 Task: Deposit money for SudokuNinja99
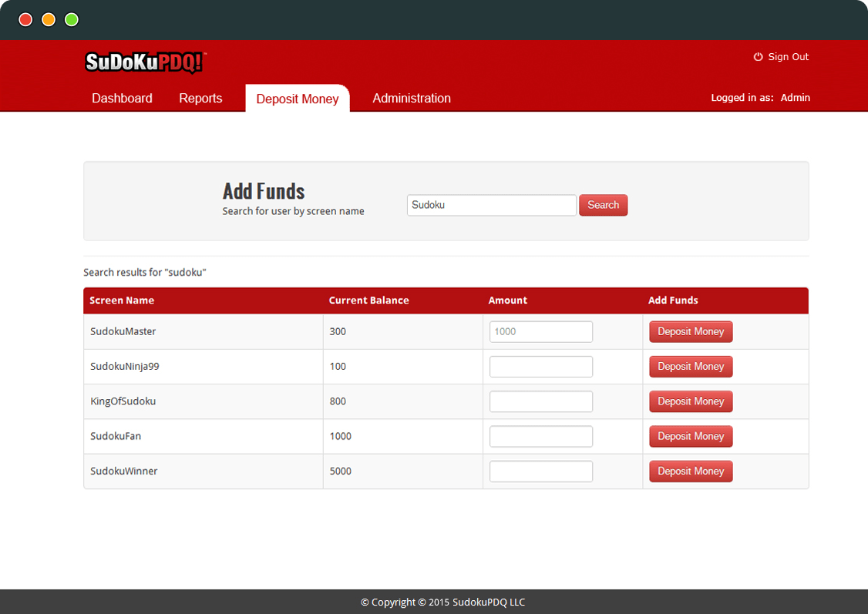691,367
